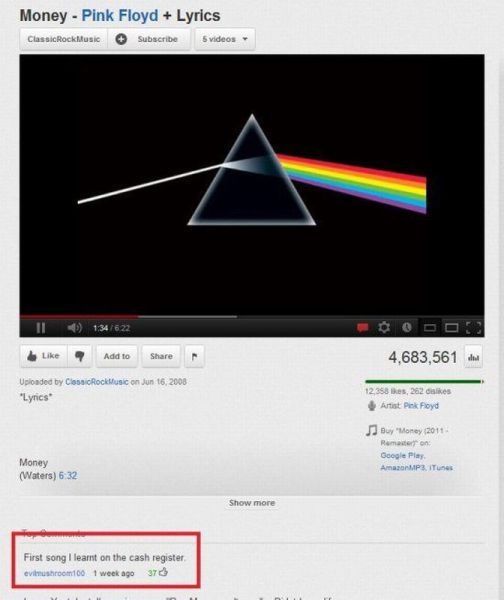This screenshot has width=504, height=600.
Task: Open the Add to menu
Action: (x=117, y=356)
